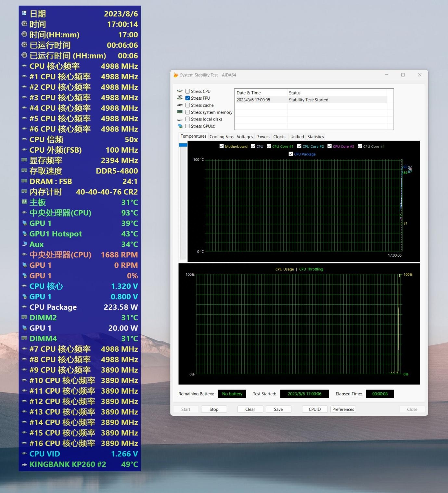Toggle the CPU Package graph checkbox

pos(291,154)
